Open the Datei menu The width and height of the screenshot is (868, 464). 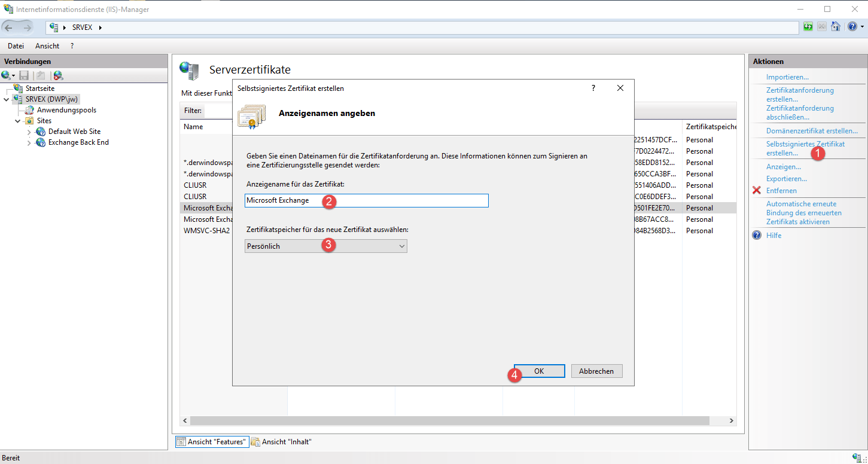tap(16, 46)
